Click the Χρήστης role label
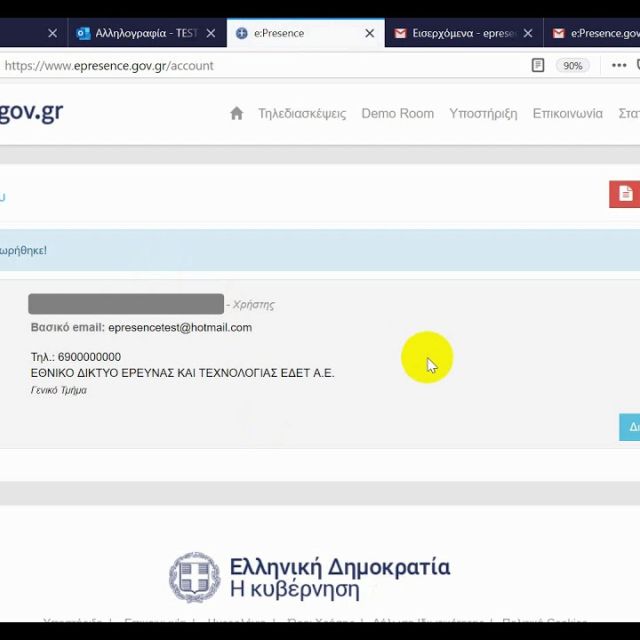The height and width of the screenshot is (640, 640). (253, 305)
